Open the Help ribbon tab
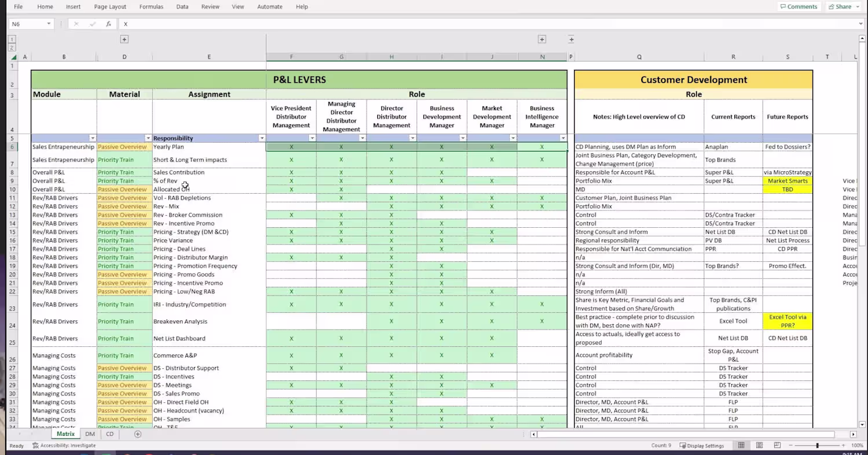 pyautogui.click(x=302, y=7)
